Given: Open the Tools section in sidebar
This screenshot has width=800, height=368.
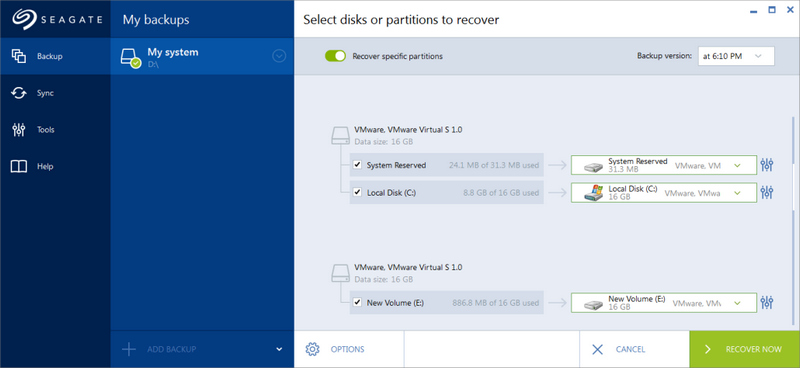Looking at the screenshot, I should pos(55,130).
